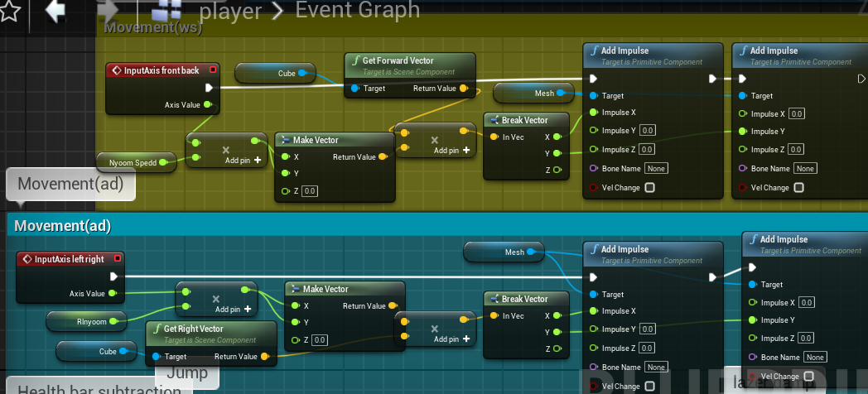This screenshot has height=394, width=868.
Task: Click the exec output pin of InputAxis front back
Action: tap(209, 88)
